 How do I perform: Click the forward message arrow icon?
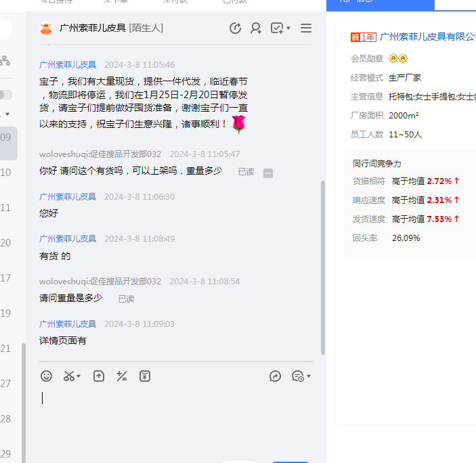coord(275,376)
